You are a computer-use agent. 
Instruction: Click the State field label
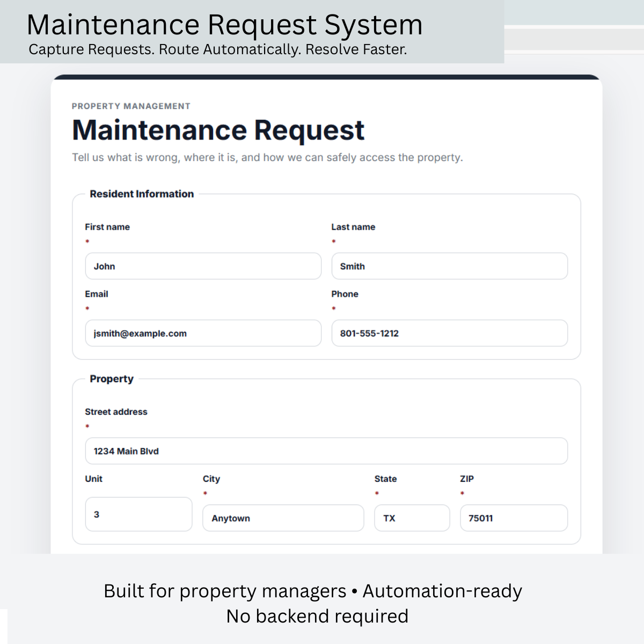pyautogui.click(x=385, y=479)
